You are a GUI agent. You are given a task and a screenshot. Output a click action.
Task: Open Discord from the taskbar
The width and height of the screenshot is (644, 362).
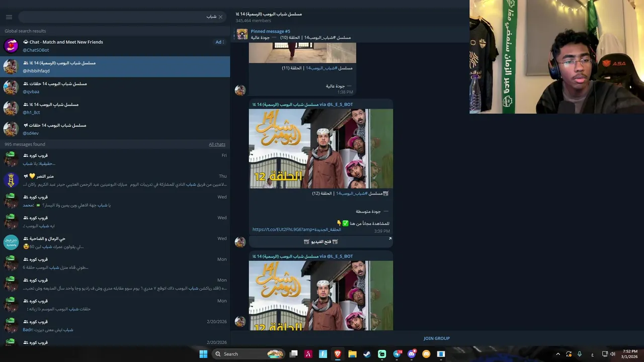click(412, 354)
